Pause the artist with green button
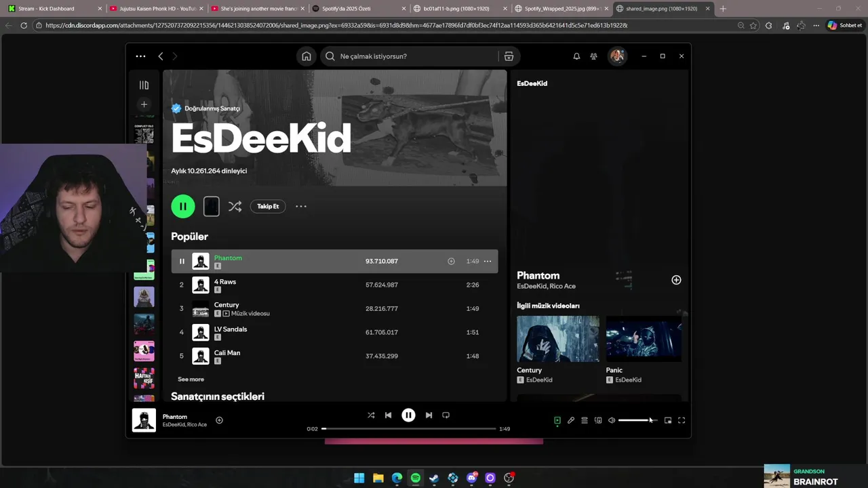 click(x=183, y=206)
